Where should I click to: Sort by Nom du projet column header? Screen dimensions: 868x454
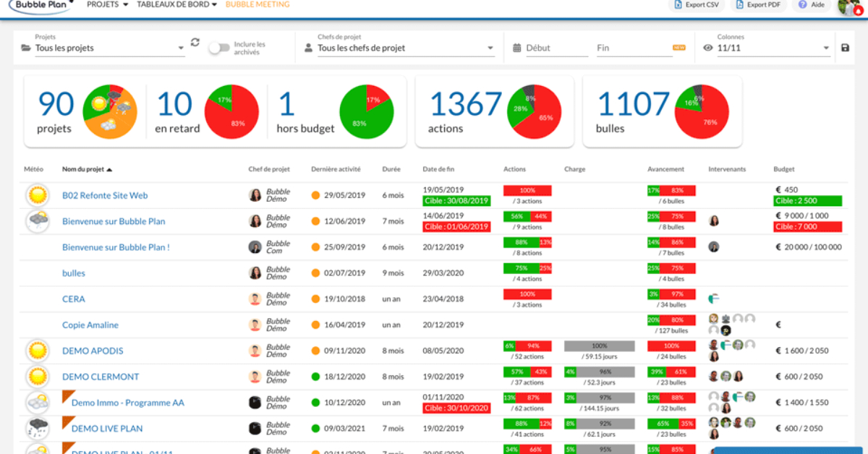coord(87,169)
